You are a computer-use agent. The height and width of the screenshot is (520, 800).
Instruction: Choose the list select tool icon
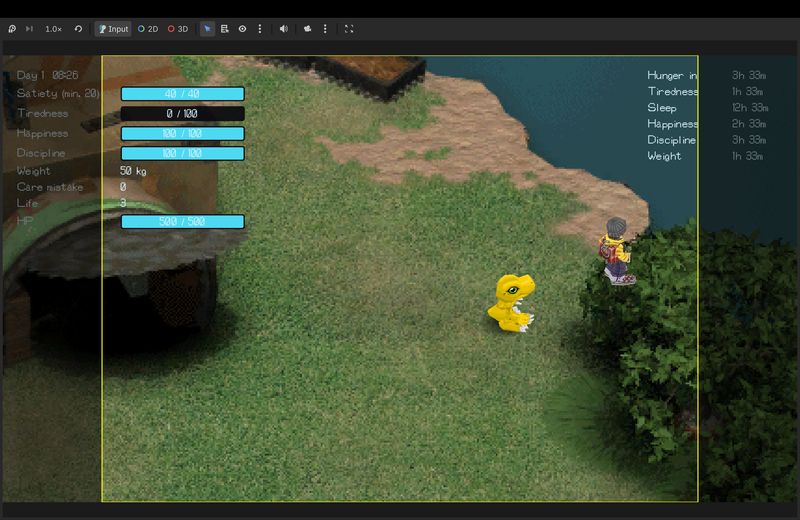point(225,29)
